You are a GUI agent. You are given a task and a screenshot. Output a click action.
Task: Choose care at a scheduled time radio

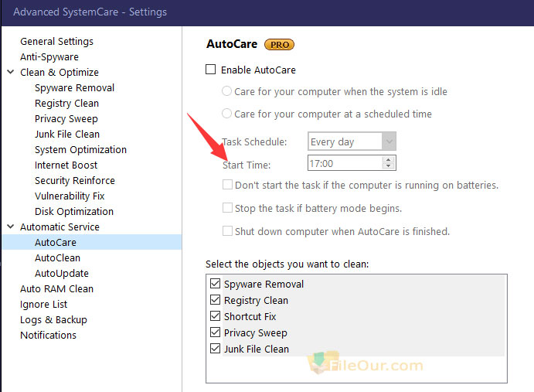tap(226, 114)
